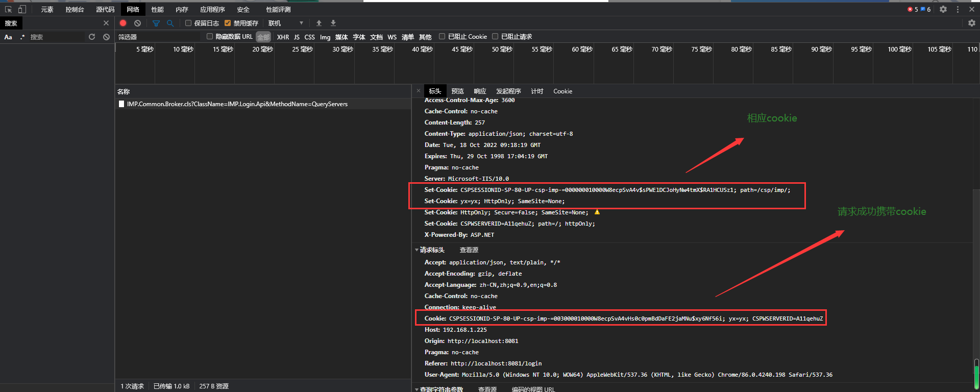Image resolution: width=980 pixels, height=392 pixels.
Task: Collapse the 查询字符串参数 section
Action: pos(417,389)
